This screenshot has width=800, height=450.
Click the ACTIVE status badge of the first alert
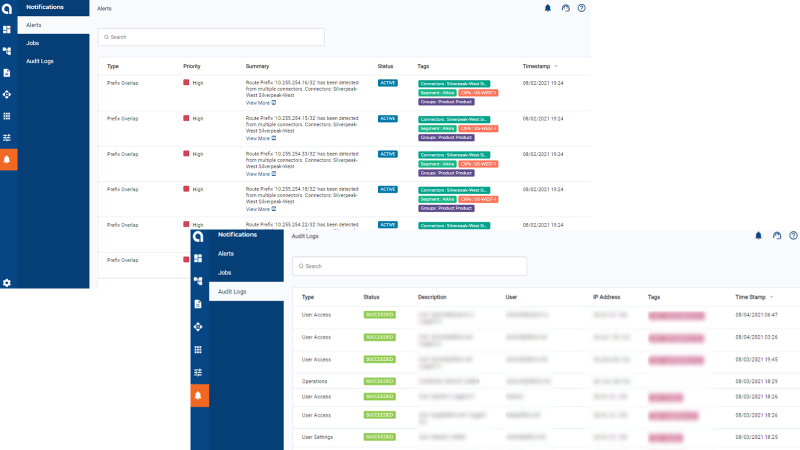click(387, 83)
